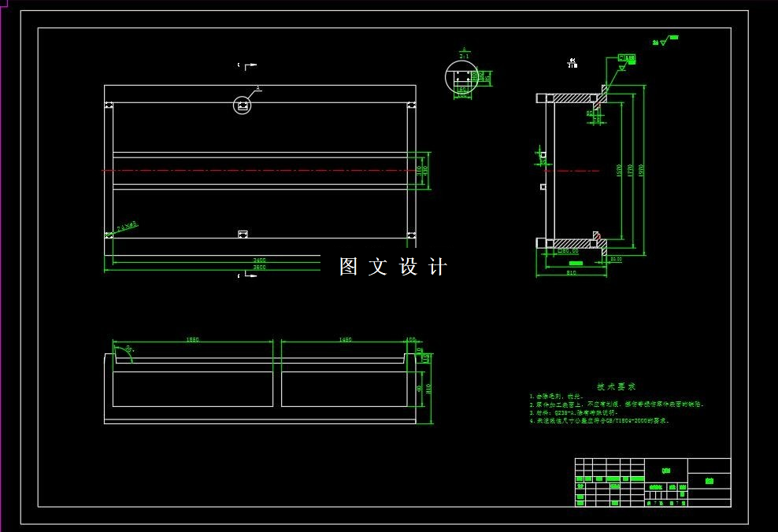Image resolution: width=778 pixels, height=532 pixels.
Task: Click the 1450 dimension in the lower view
Action: click(345, 340)
